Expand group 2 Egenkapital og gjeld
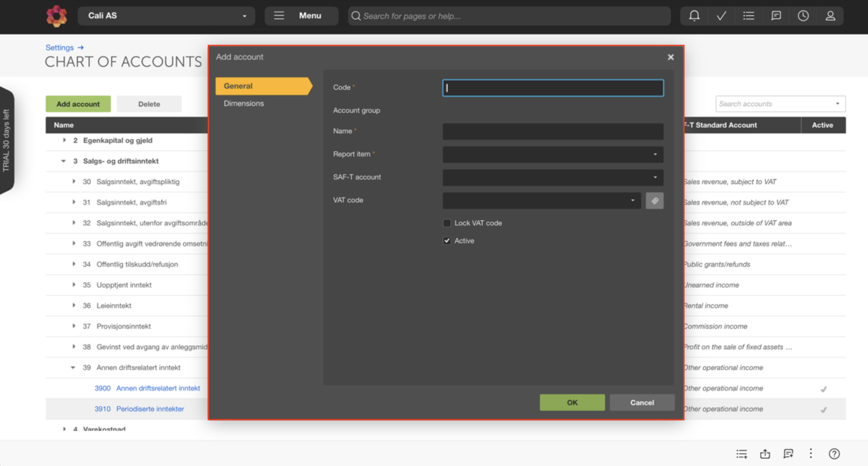This screenshot has height=466, width=868. point(64,140)
